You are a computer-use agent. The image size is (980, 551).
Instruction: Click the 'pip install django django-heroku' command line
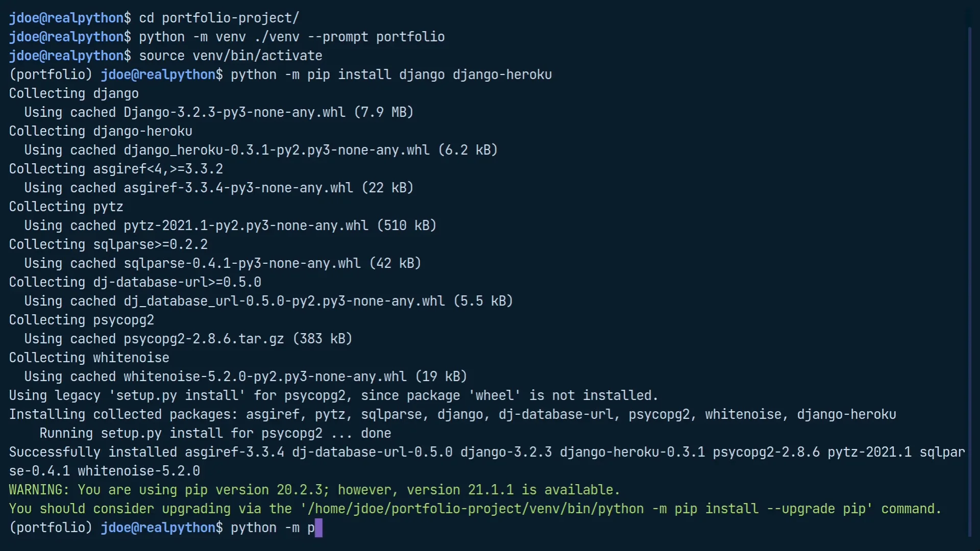pyautogui.click(x=391, y=74)
